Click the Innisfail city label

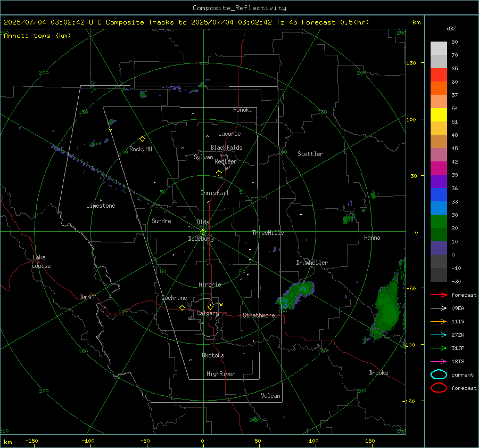tap(214, 193)
